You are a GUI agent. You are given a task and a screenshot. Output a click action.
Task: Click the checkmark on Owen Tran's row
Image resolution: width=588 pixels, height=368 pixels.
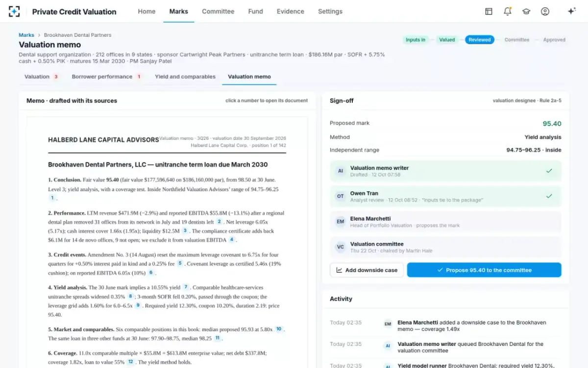pyautogui.click(x=549, y=196)
